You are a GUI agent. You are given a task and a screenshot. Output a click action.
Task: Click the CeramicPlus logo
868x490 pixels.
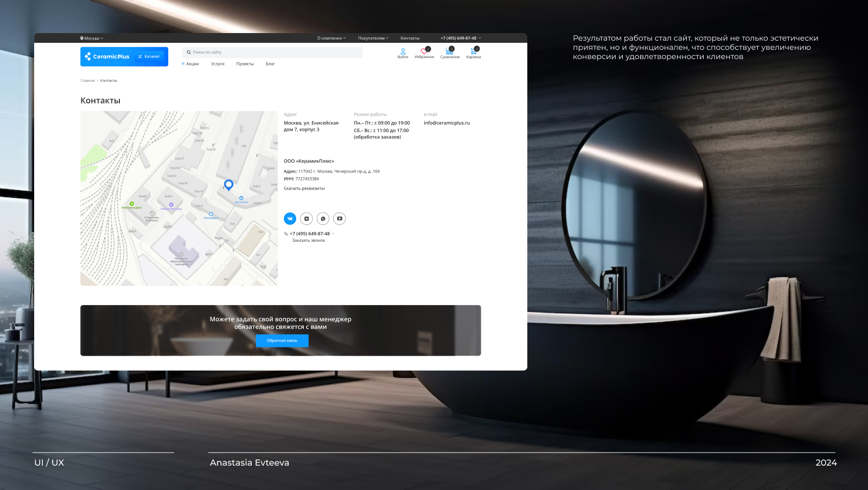107,56
